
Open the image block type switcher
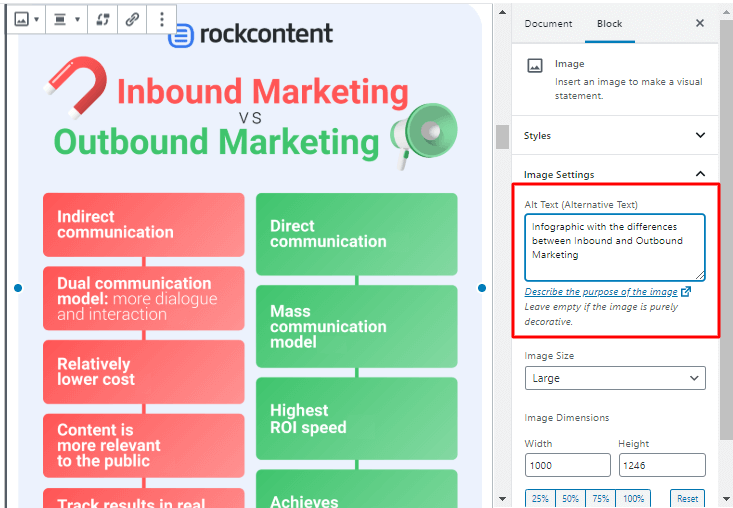coord(27,19)
